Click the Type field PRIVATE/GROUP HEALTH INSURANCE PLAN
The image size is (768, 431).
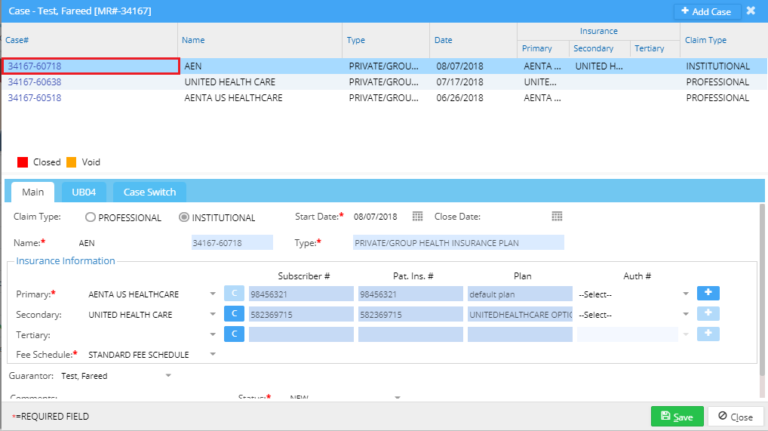coord(458,242)
